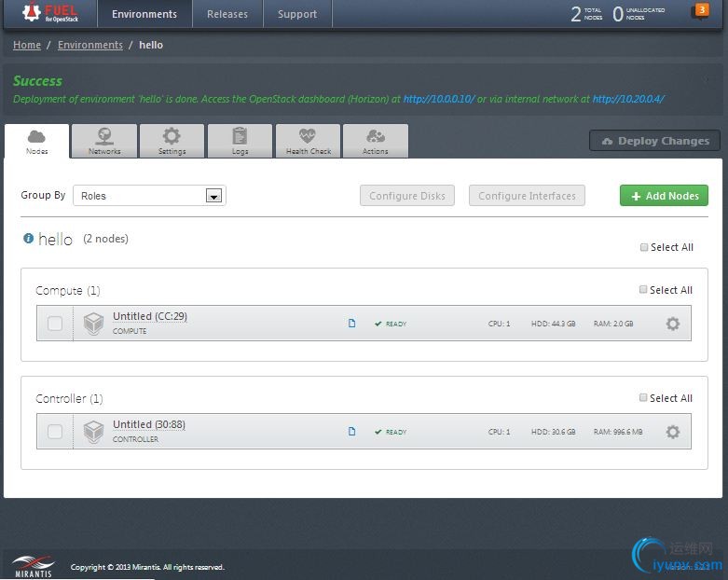728x580 pixels.
Task: Click the Configure Disks button
Action: pos(407,196)
